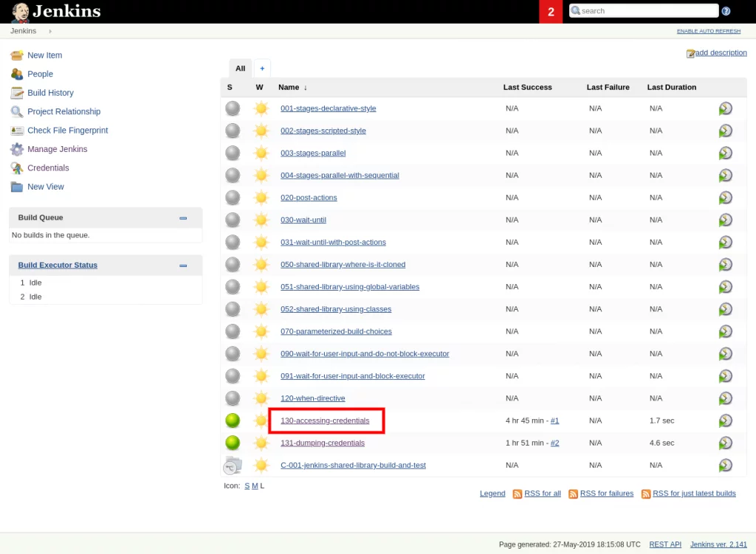
Task: Click the Credentials keys icon
Action: tap(17, 168)
